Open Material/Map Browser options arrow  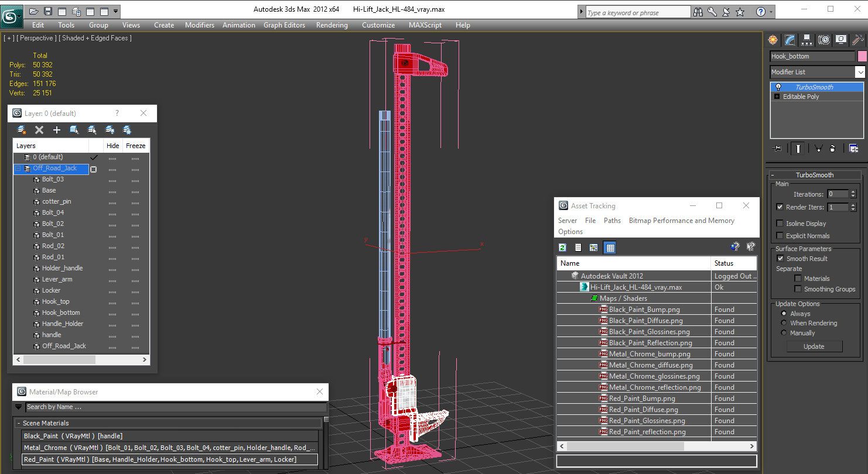pos(19,407)
